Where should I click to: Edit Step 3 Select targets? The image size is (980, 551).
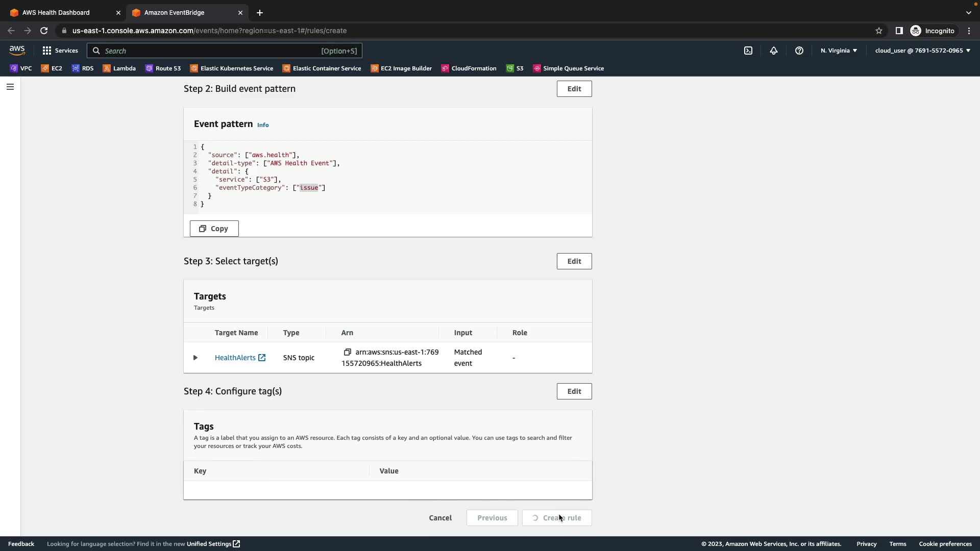tap(574, 261)
